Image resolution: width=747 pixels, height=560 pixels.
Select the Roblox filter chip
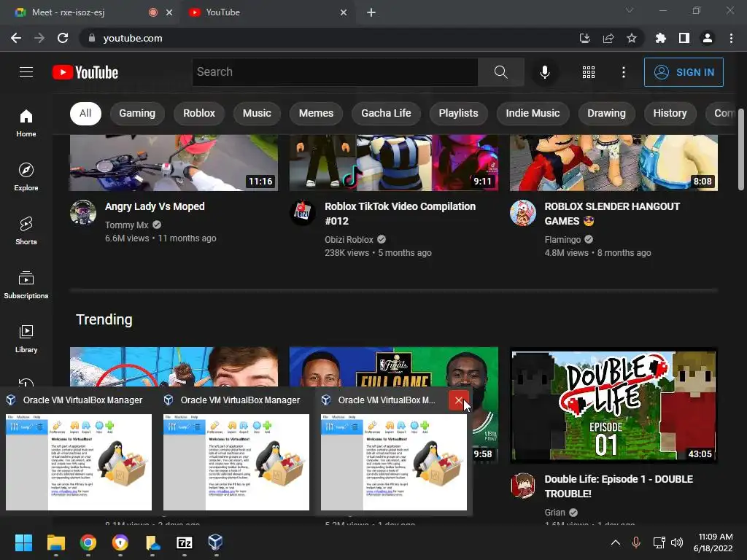click(x=199, y=113)
